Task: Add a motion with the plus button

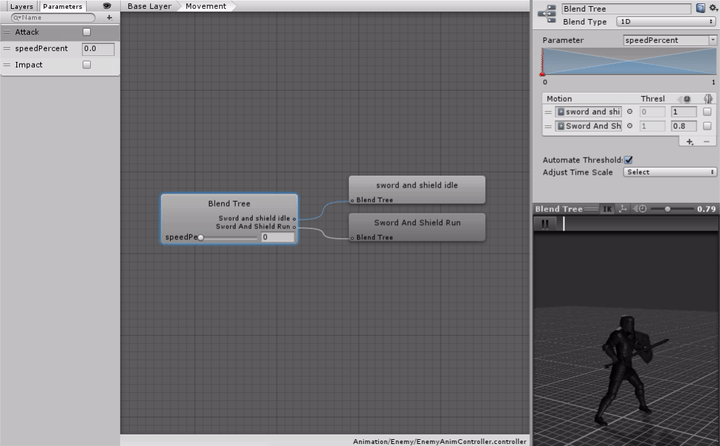Action: (x=689, y=142)
